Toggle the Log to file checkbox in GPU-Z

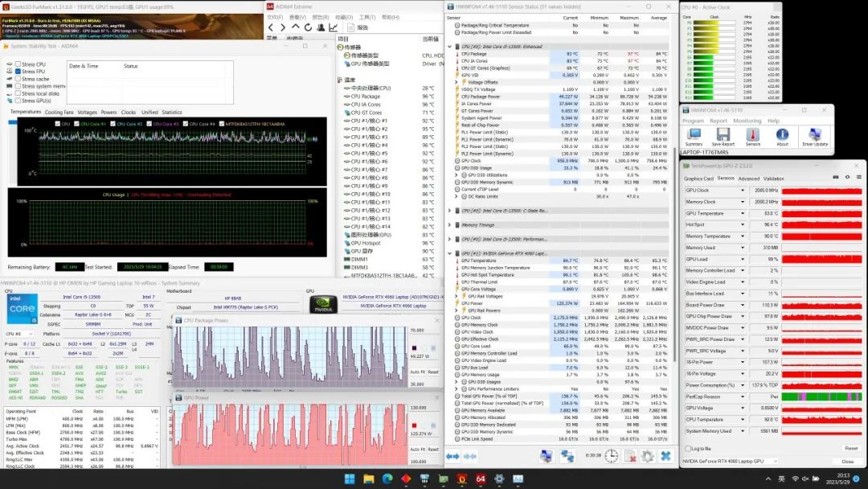686,449
